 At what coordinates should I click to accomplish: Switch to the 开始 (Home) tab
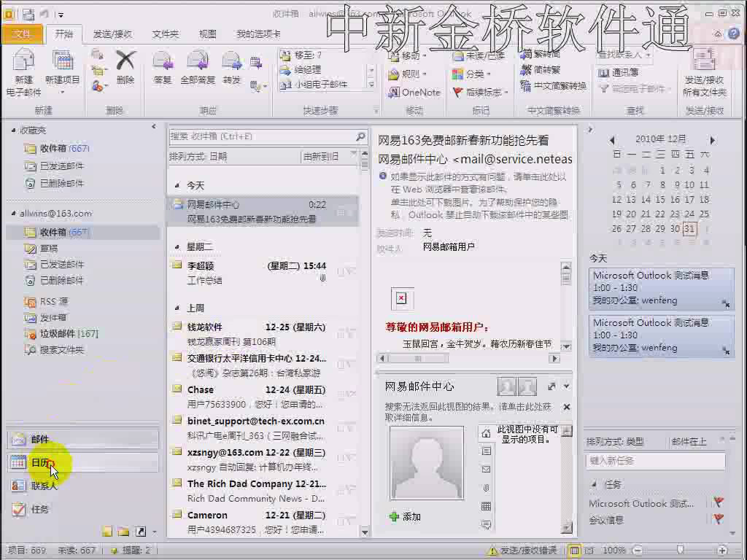coord(64,34)
